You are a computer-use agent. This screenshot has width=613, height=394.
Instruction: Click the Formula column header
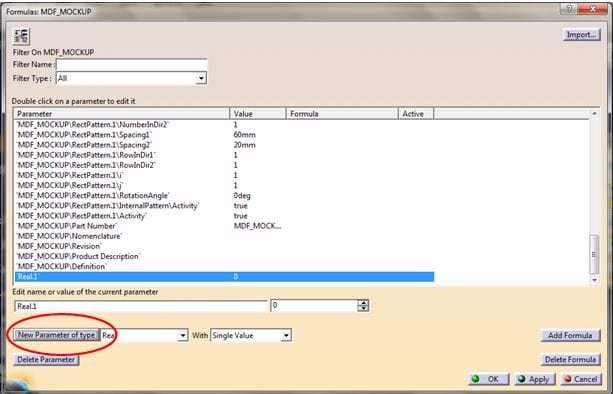point(342,114)
